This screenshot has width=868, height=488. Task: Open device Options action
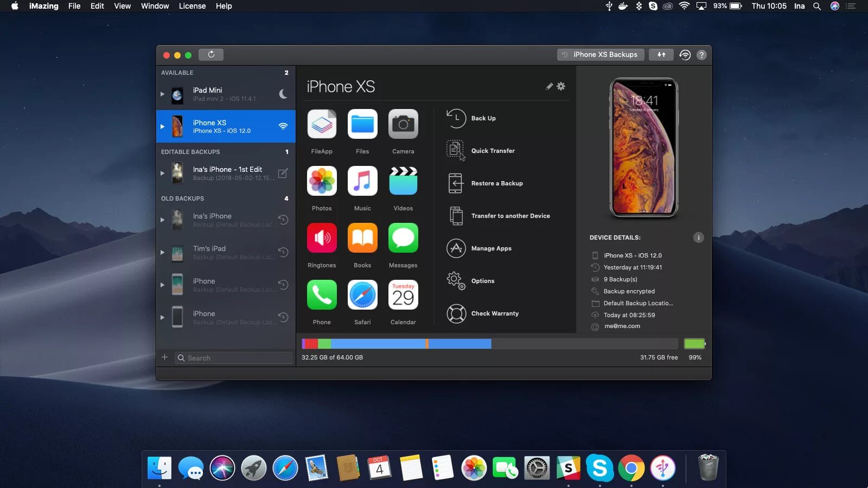470,281
